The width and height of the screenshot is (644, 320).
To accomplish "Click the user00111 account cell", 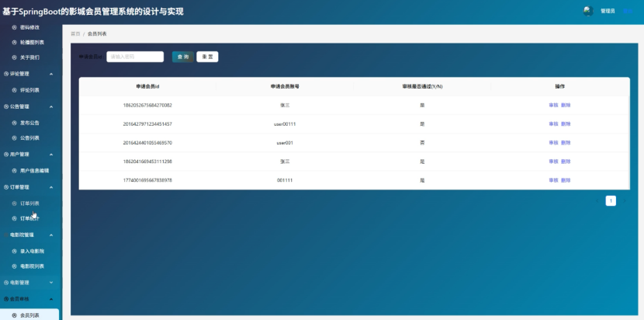I will point(285,123).
